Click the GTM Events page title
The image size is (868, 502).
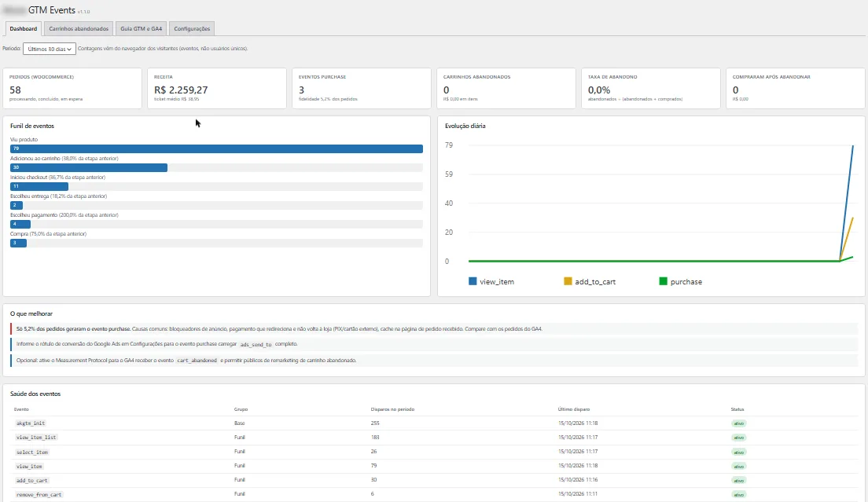[51, 10]
